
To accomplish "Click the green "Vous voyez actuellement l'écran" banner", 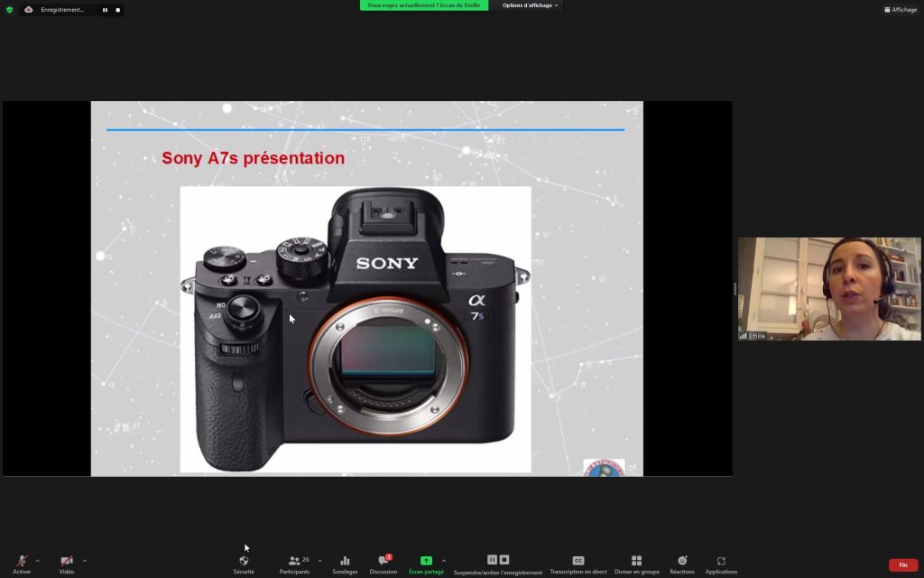I will [424, 5].
